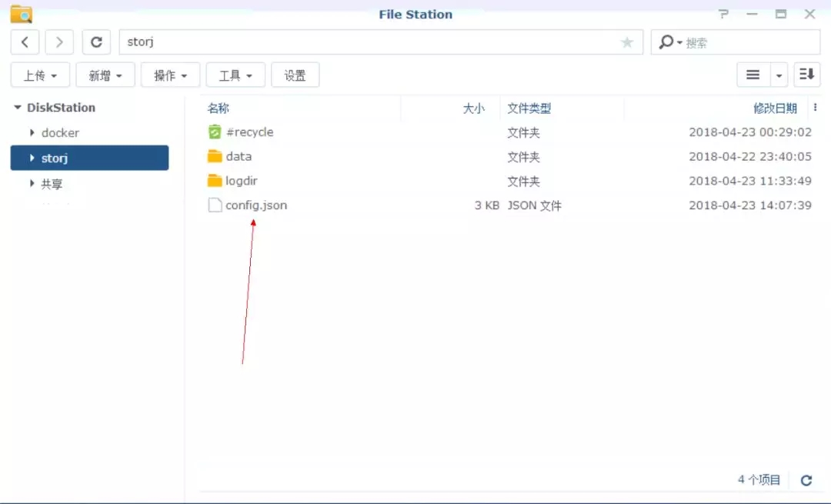The width and height of the screenshot is (831, 504).
Task: Sort by 修改日期 column header
Action: click(775, 108)
